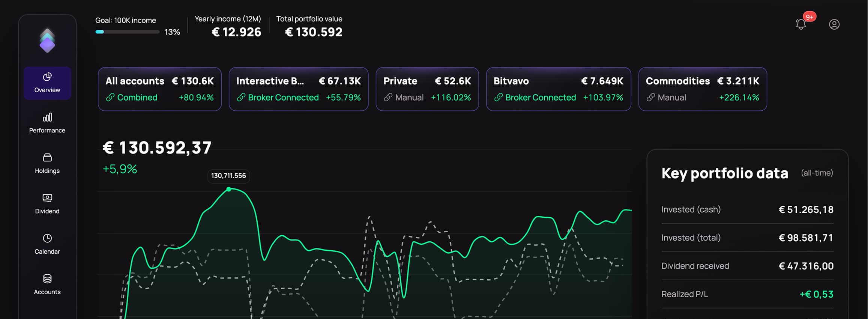
Task: Select the All accounts card
Action: 160,89
